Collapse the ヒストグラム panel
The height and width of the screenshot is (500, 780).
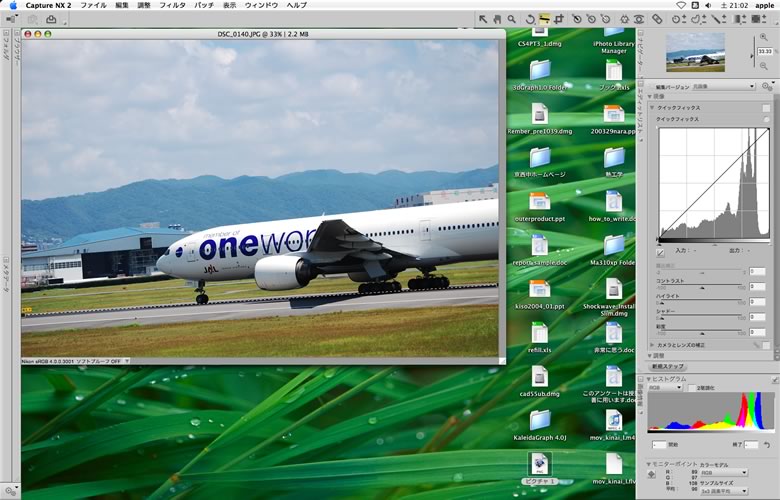649,379
